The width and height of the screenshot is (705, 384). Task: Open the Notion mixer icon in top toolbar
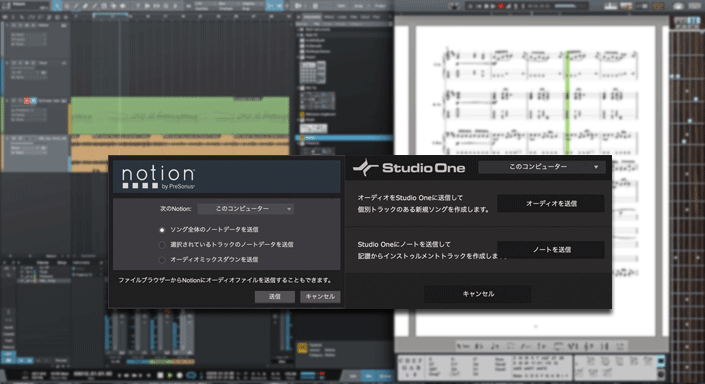pyautogui.click(x=611, y=6)
